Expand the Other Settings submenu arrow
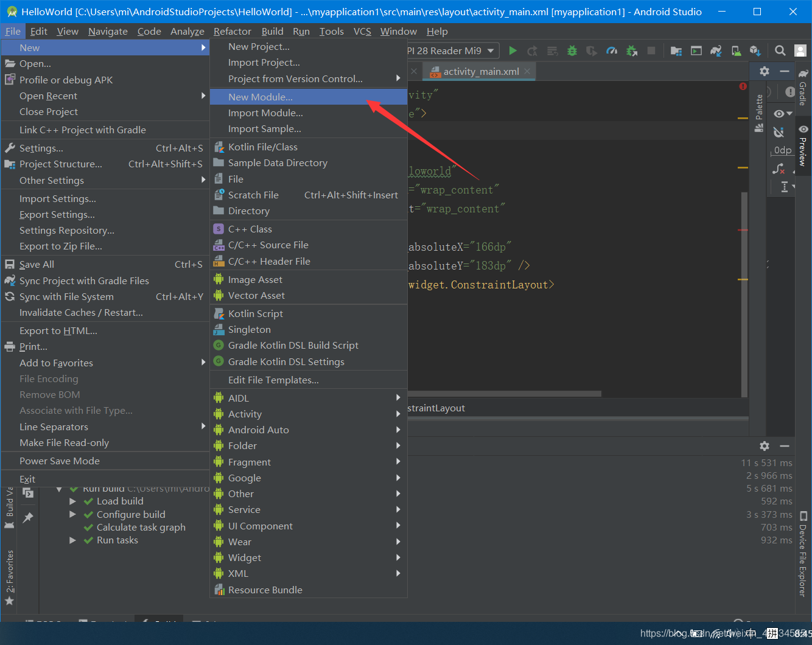The height and width of the screenshot is (645, 812). [x=203, y=180]
